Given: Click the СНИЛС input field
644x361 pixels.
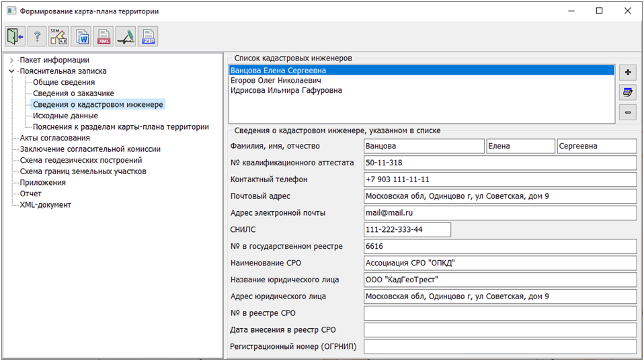Looking at the screenshot, I should coord(406,230).
